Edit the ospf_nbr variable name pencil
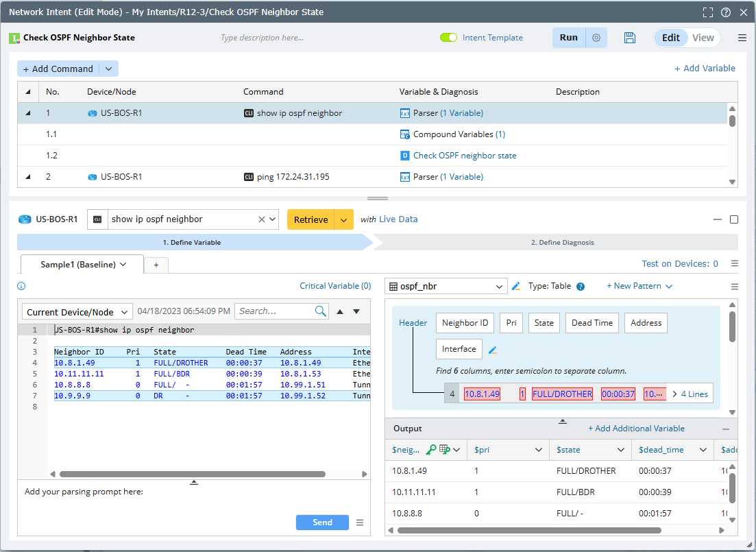The width and height of the screenshot is (756, 552). tap(516, 286)
